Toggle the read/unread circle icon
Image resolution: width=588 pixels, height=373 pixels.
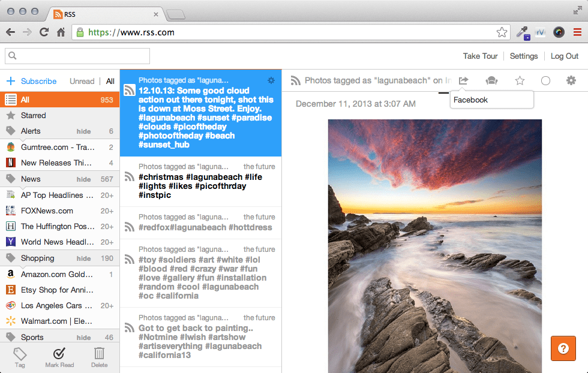click(545, 80)
